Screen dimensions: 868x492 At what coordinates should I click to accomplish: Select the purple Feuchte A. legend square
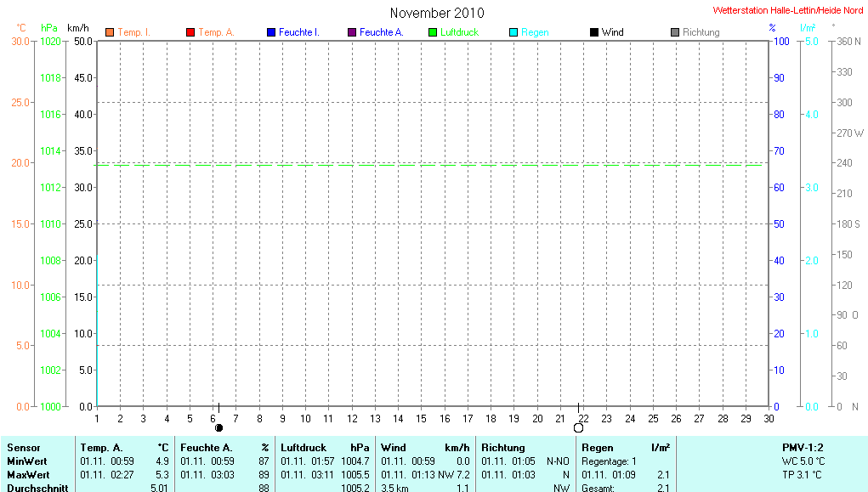point(352,32)
